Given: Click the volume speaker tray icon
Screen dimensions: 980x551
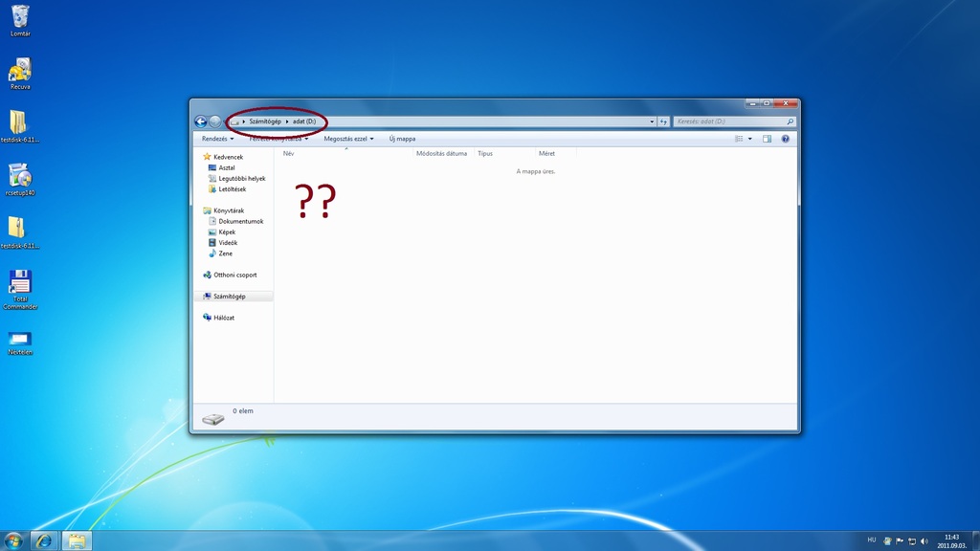Looking at the screenshot, I should click(x=924, y=541).
